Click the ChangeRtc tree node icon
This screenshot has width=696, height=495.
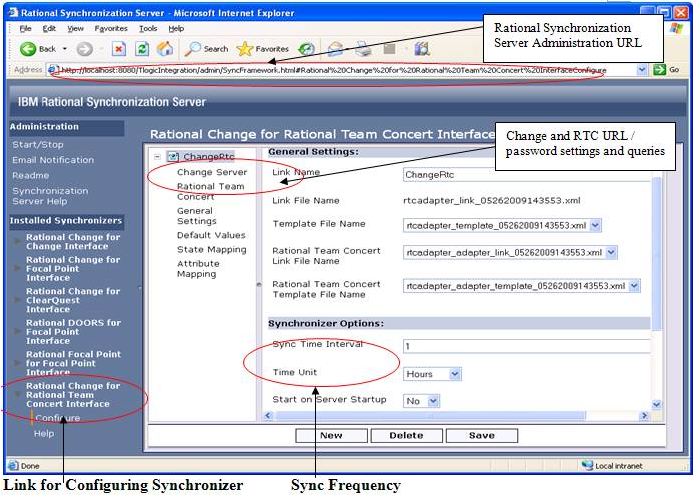pos(173,157)
